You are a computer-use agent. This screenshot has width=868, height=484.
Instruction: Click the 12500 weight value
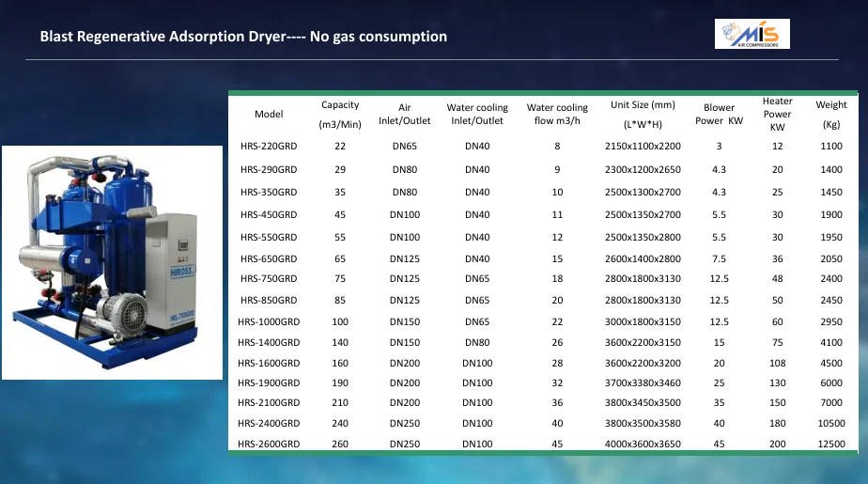click(x=831, y=444)
